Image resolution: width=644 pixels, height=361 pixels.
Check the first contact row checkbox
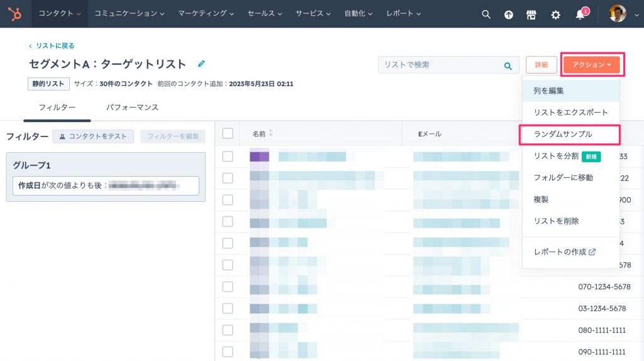[228, 157]
